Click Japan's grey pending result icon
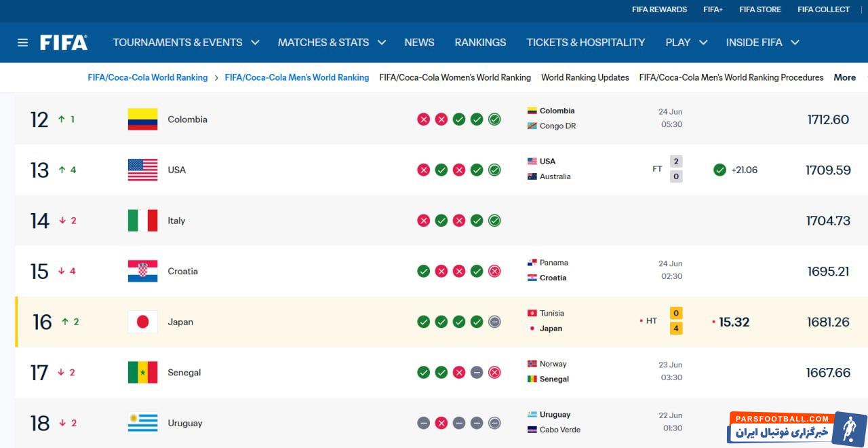Viewport: 868px width, 448px height. point(494,322)
